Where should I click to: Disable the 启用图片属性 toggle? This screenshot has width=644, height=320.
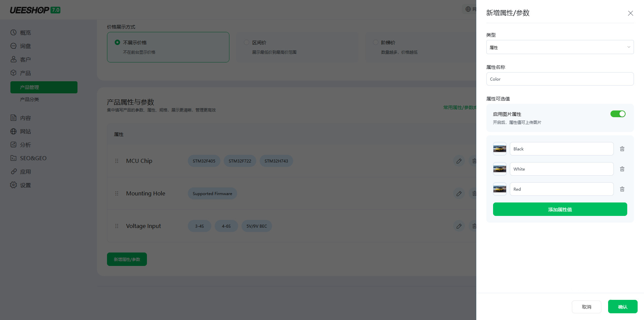(618, 114)
